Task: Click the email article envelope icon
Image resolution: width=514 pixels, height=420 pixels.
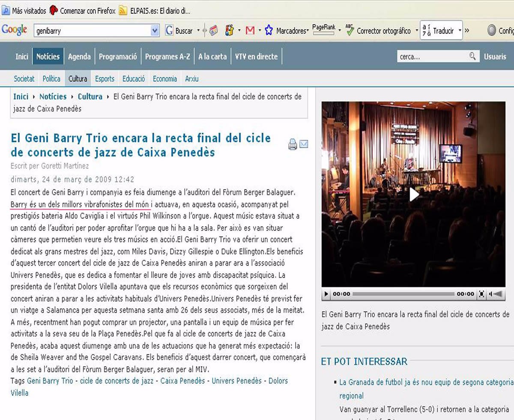Action: point(304,144)
